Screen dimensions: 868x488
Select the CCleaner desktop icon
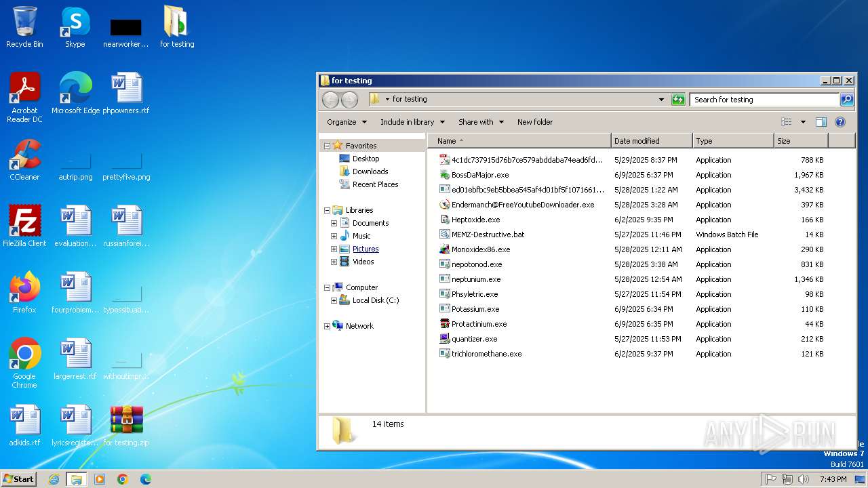tap(24, 160)
